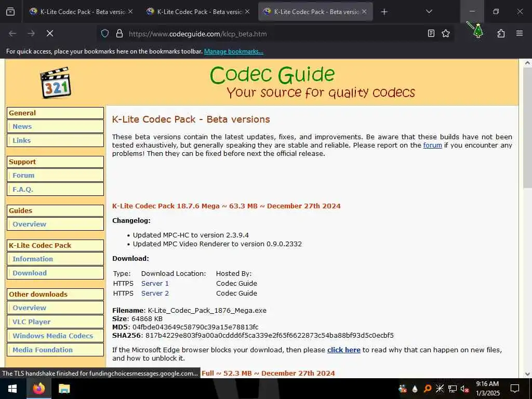
Task: Click the Codec Guide banner title
Action: pos(272,75)
